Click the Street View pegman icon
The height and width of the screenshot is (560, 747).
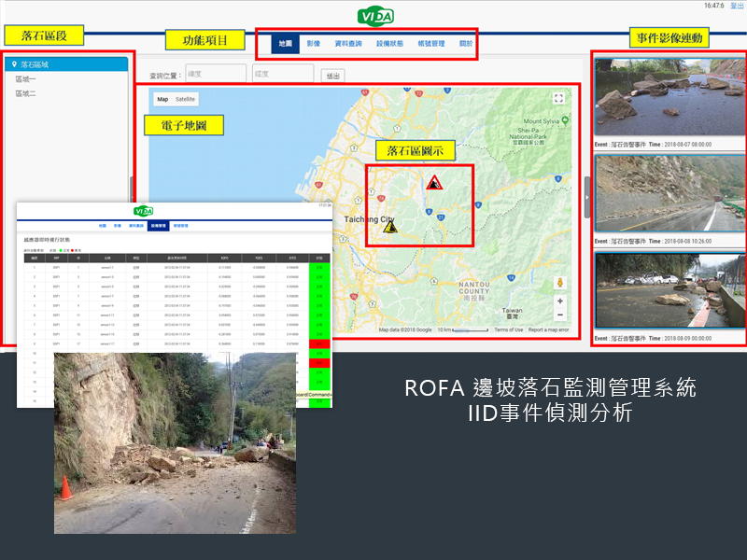[x=559, y=282]
